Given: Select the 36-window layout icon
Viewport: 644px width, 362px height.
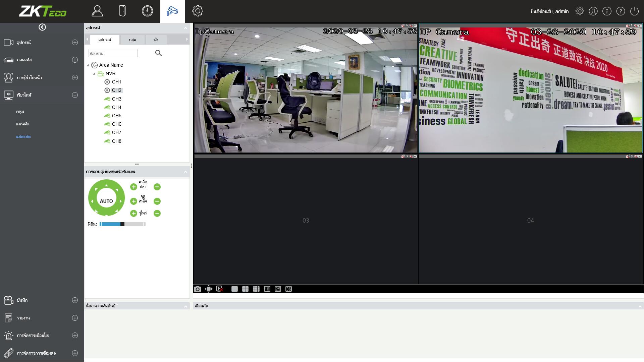Looking at the screenshot, I should click(288, 289).
